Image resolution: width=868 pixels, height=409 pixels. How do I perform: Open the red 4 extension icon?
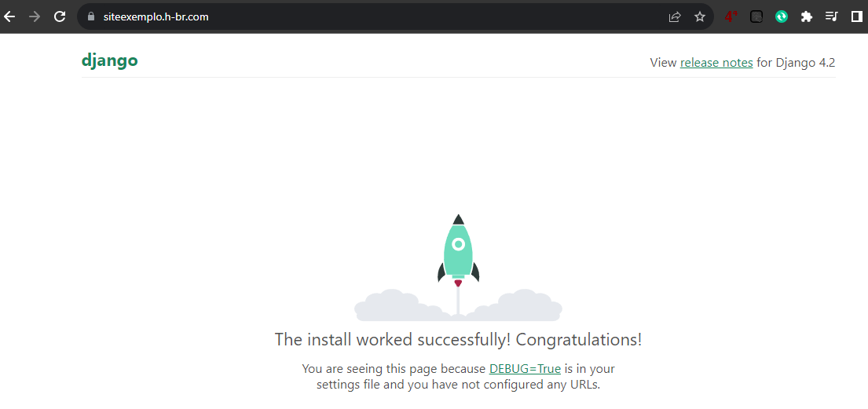(730, 16)
